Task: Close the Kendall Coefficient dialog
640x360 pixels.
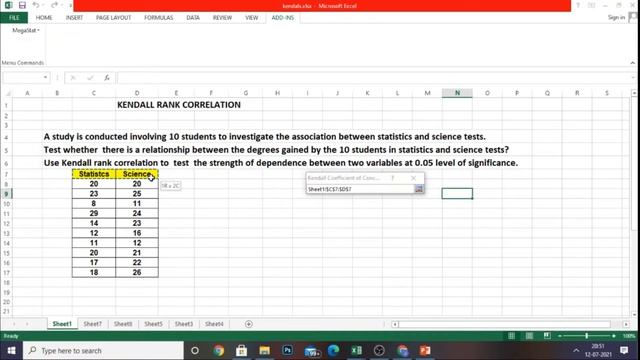Action: [413, 178]
